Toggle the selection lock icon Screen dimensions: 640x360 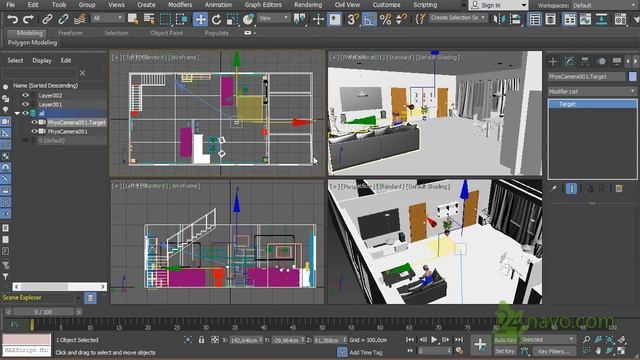pos(201,340)
